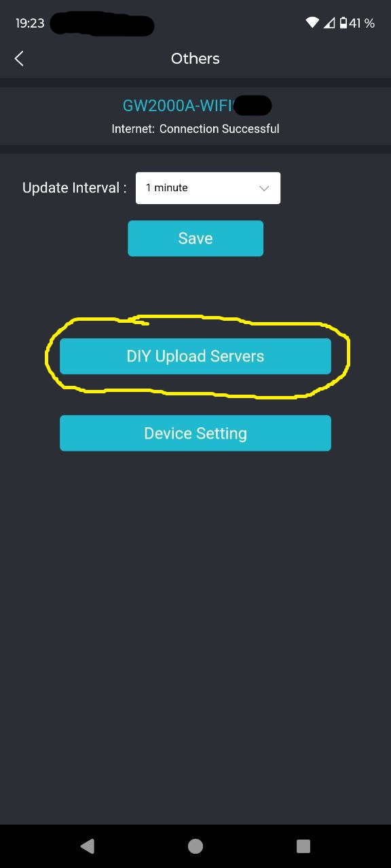Tap the Android back navigation triangle

pos(87,846)
